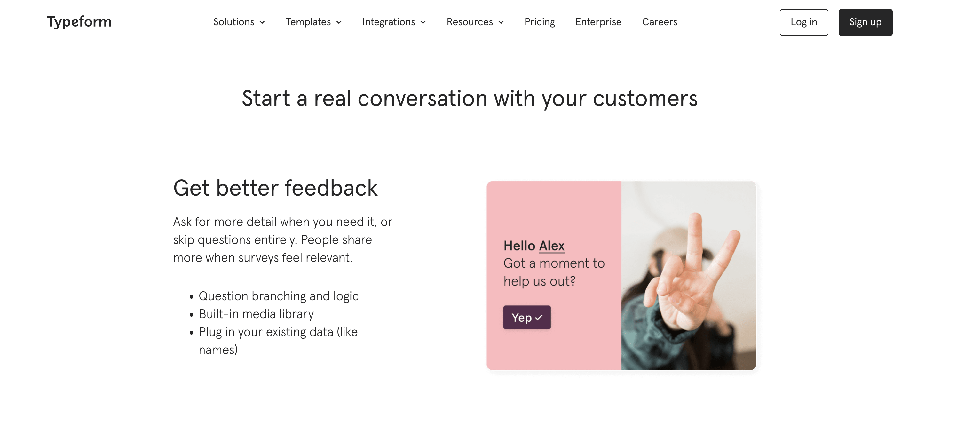Visit the Careers page
Image resolution: width=980 pixels, height=445 pixels.
[x=660, y=22]
